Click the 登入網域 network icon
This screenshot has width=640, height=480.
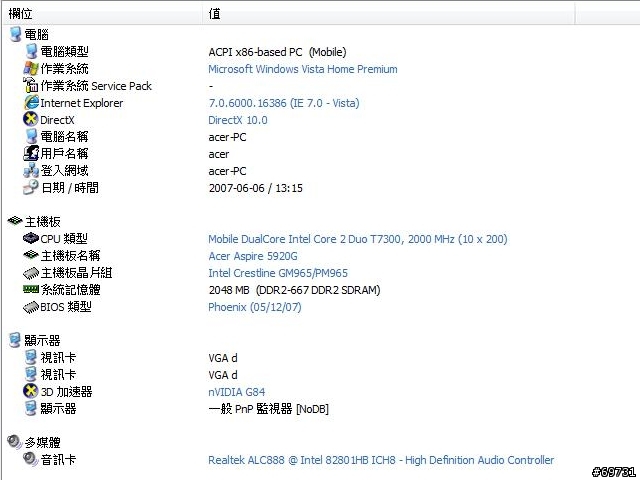point(31,171)
